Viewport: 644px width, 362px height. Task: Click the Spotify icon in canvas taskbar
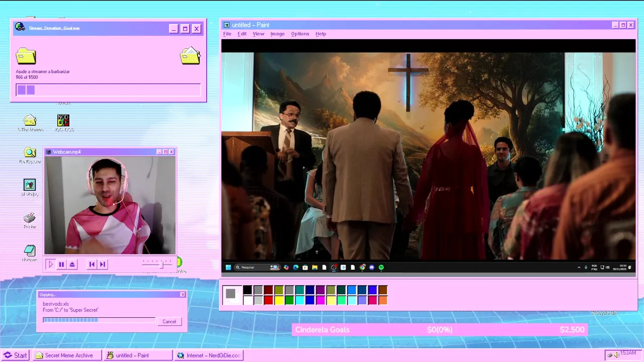(381, 267)
